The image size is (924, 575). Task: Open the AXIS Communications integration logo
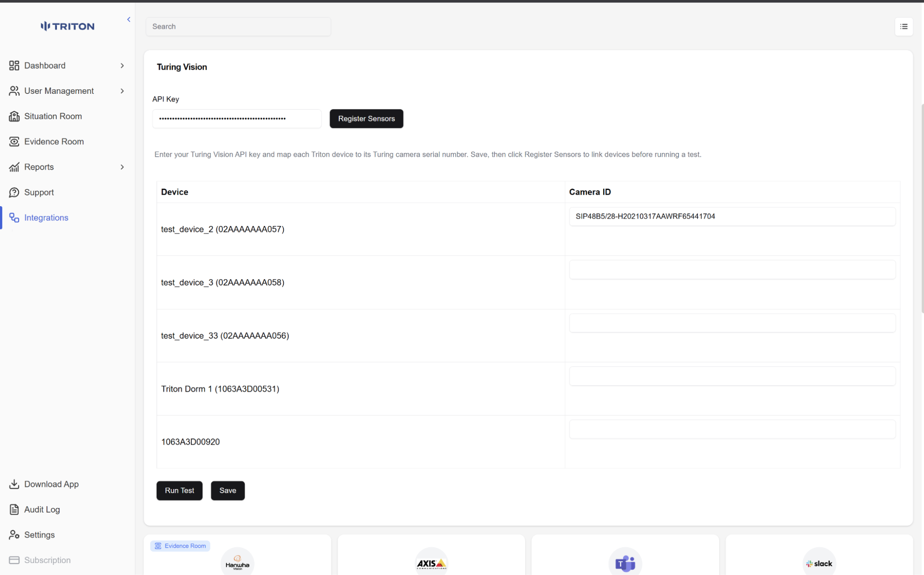click(431, 563)
